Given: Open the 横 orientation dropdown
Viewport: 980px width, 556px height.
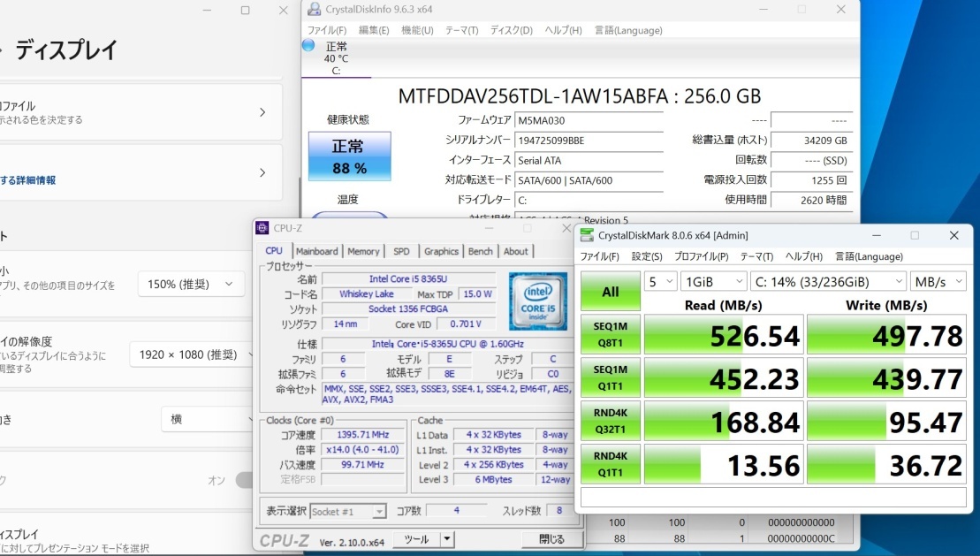Looking at the screenshot, I should pyautogui.click(x=207, y=419).
